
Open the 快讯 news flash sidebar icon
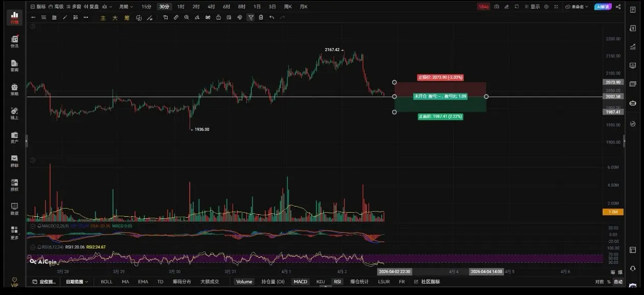click(x=14, y=42)
